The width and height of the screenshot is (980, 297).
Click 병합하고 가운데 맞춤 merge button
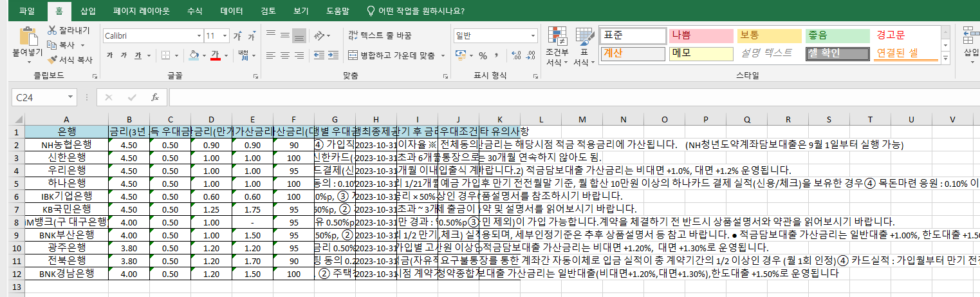(x=391, y=55)
